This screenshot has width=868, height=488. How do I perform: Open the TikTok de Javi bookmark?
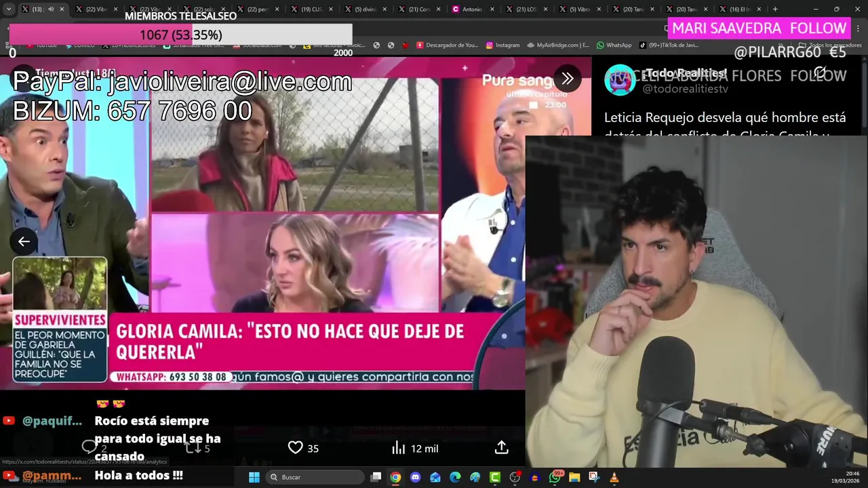coord(669,45)
